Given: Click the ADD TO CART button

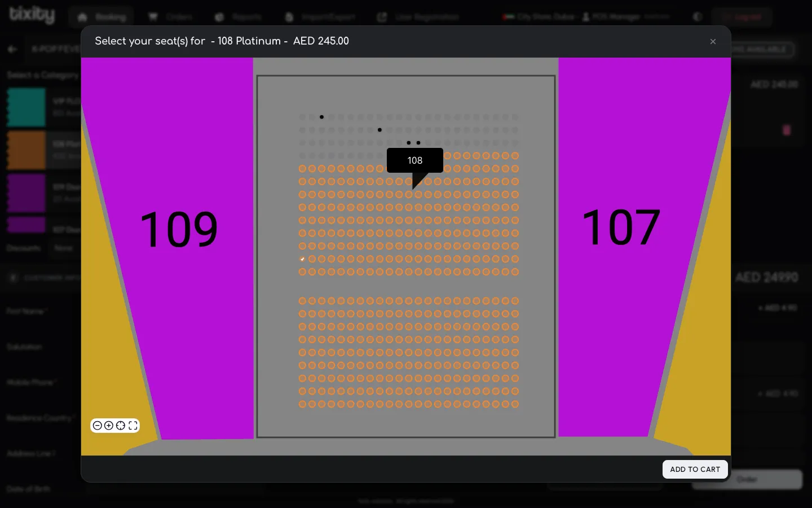Looking at the screenshot, I should 695,469.
